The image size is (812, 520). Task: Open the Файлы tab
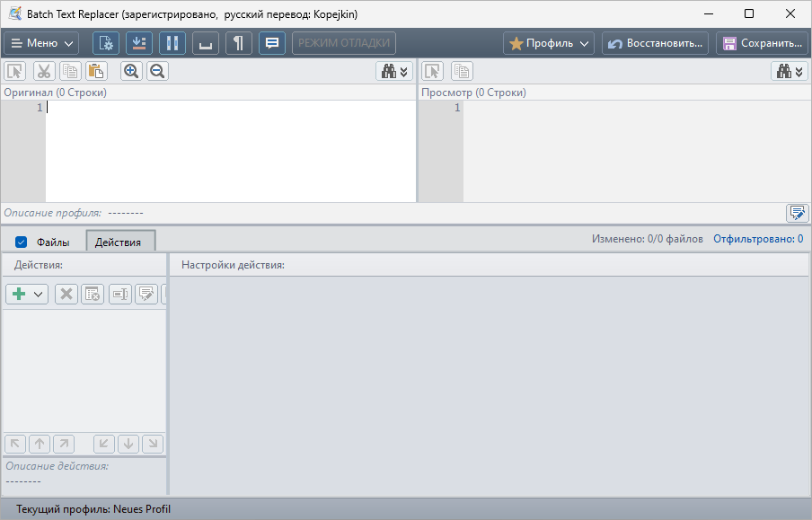tap(52, 242)
